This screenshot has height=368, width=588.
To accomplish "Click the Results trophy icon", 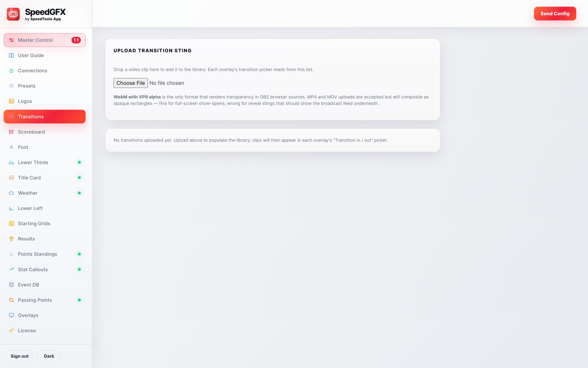I will [x=11, y=239].
